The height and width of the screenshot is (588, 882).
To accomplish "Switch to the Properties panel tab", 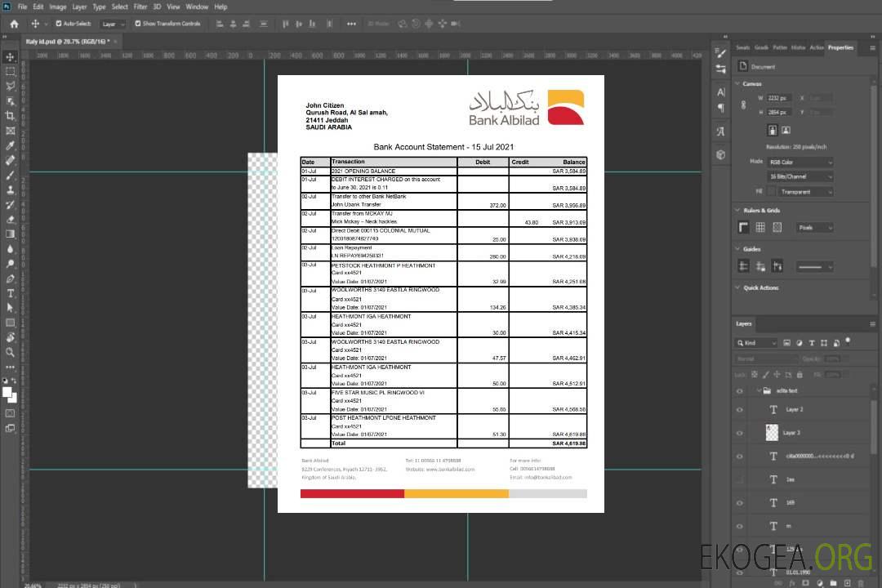I will (x=840, y=47).
